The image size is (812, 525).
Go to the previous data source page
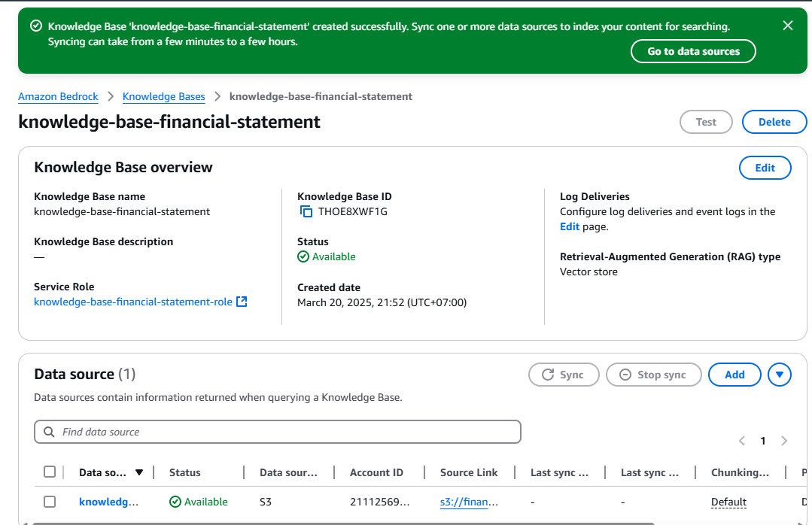point(742,441)
